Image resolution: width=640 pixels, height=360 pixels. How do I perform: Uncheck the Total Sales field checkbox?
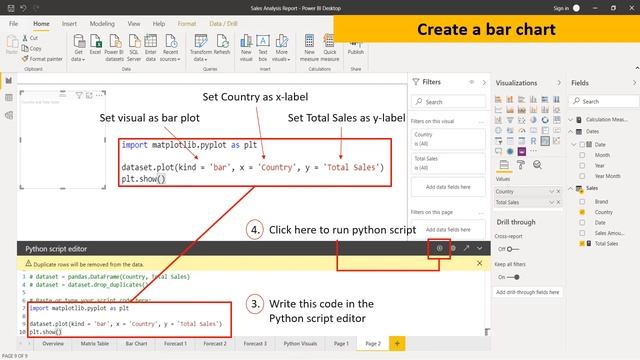(x=582, y=243)
